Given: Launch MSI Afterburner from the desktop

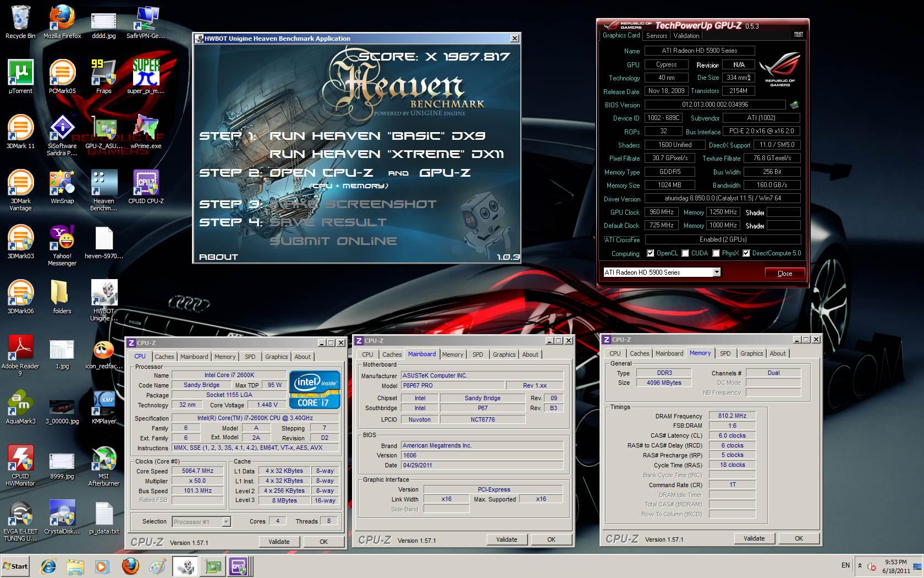Looking at the screenshot, I should (x=104, y=466).
